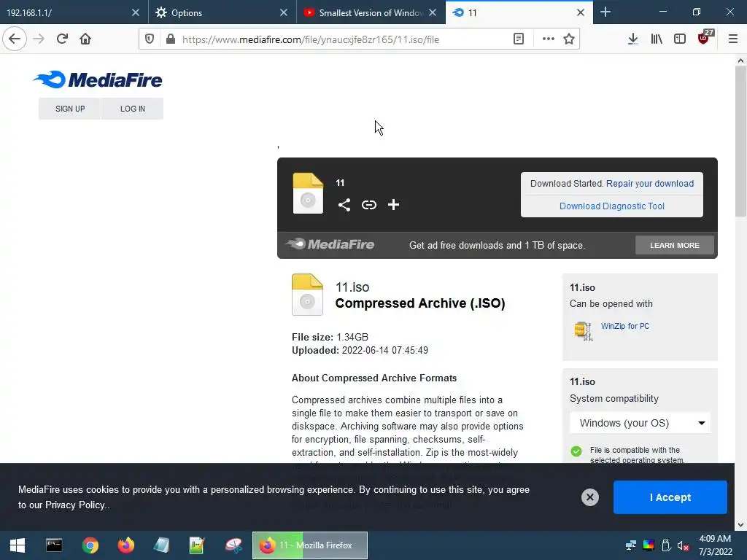Click the WinZip for PC icon
This screenshot has width=747, height=560.
point(583,330)
